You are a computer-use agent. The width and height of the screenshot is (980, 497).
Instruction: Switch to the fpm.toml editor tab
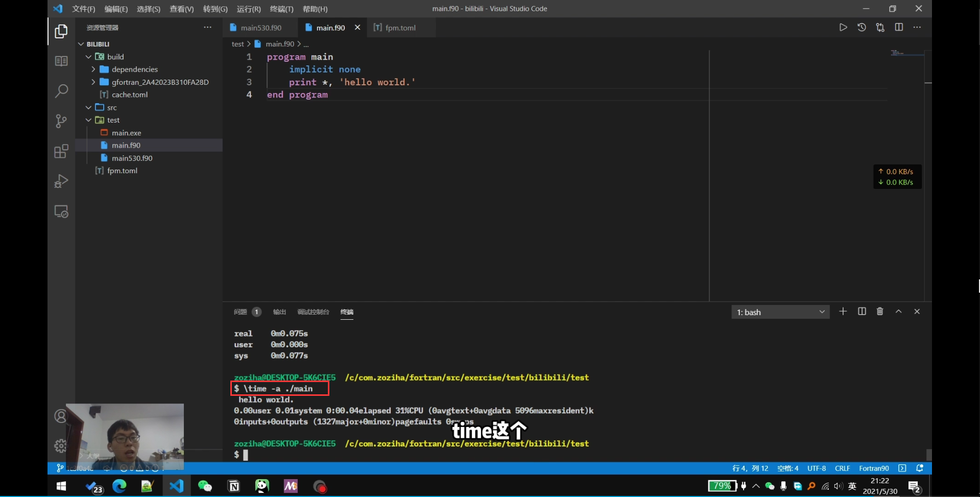coord(400,28)
